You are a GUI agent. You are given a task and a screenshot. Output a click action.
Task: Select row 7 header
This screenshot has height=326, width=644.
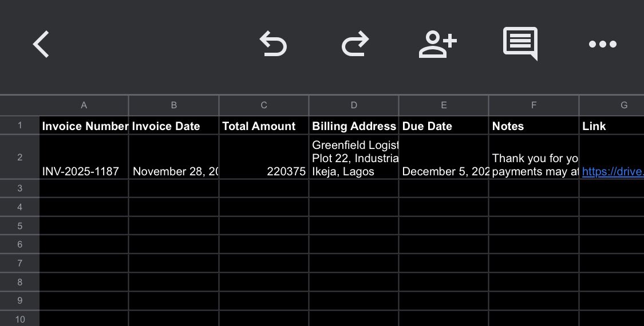(x=19, y=264)
